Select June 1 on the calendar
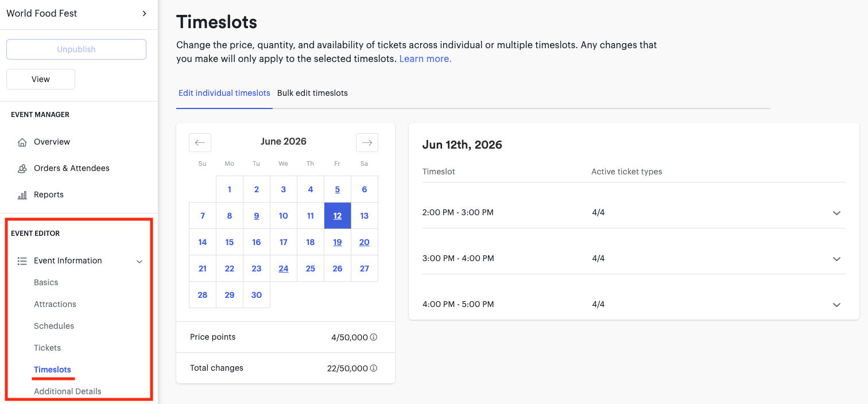 (230, 189)
